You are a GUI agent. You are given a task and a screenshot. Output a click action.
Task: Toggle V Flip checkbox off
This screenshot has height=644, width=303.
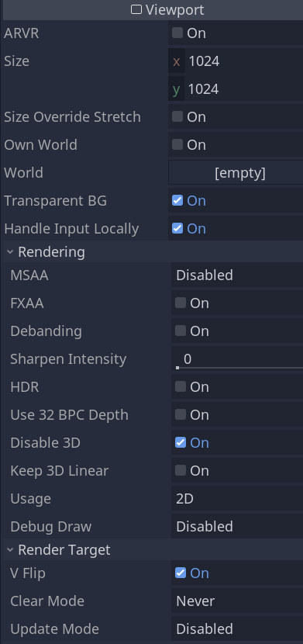pyautogui.click(x=181, y=573)
